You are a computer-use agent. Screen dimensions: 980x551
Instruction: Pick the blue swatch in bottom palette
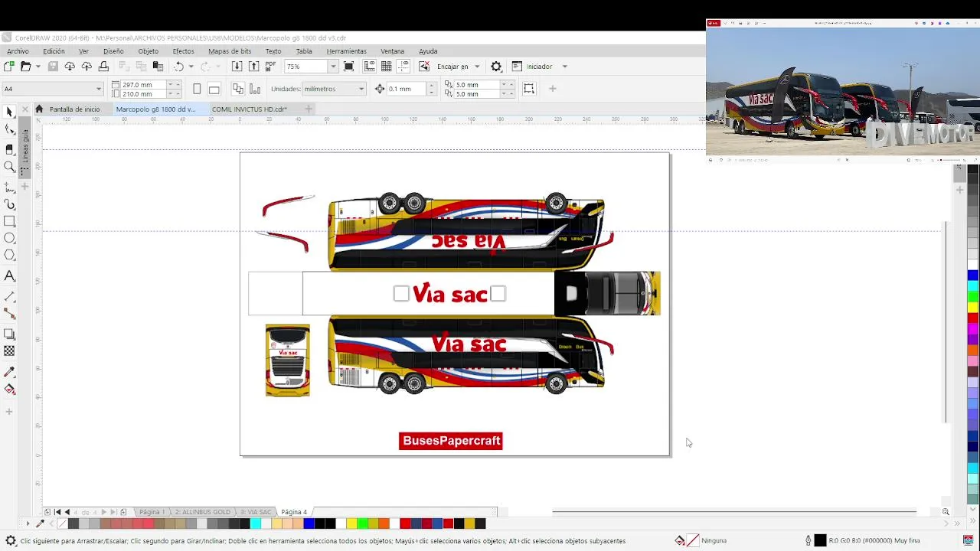309,523
